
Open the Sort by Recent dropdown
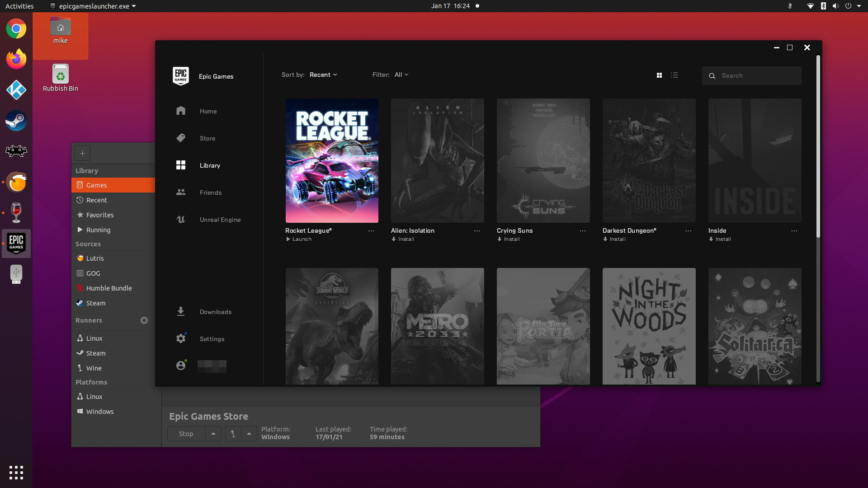[323, 75]
